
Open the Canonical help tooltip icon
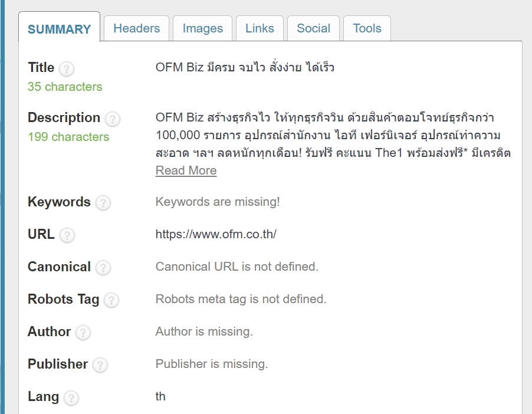103,268
